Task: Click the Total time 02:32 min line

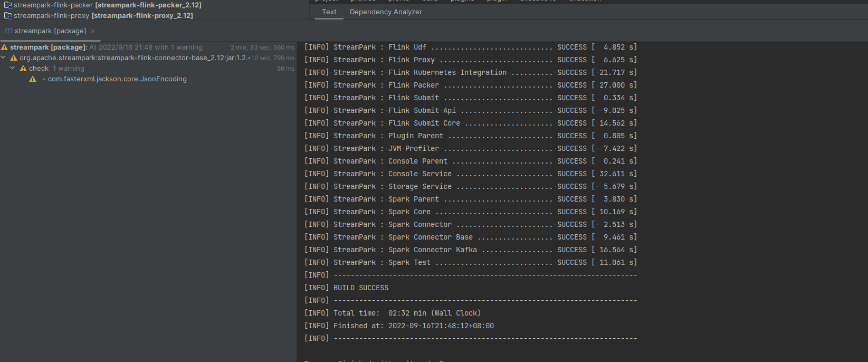Action: coord(393,313)
